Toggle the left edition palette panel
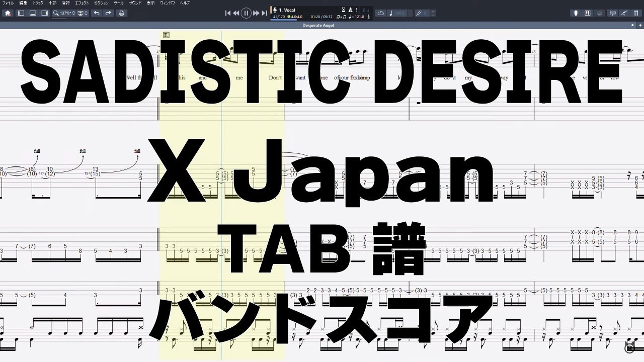Screen dimensions: 644x362 pyautogui.click(x=21, y=13)
